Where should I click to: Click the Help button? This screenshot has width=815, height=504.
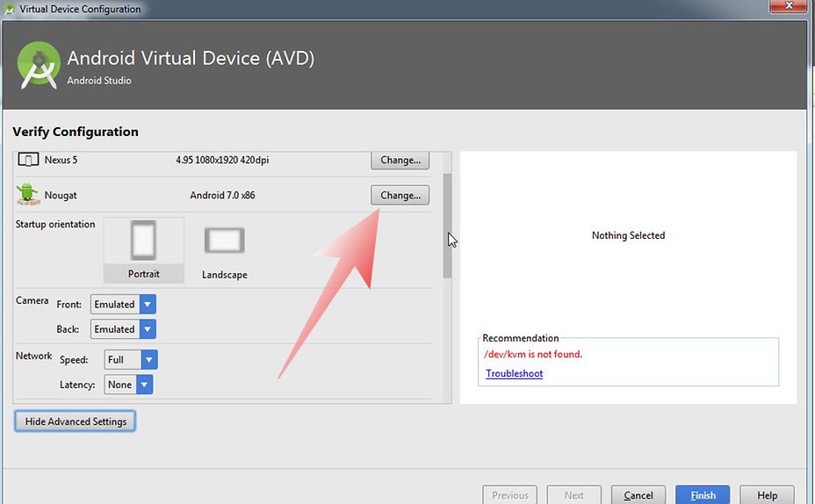(768, 495)
